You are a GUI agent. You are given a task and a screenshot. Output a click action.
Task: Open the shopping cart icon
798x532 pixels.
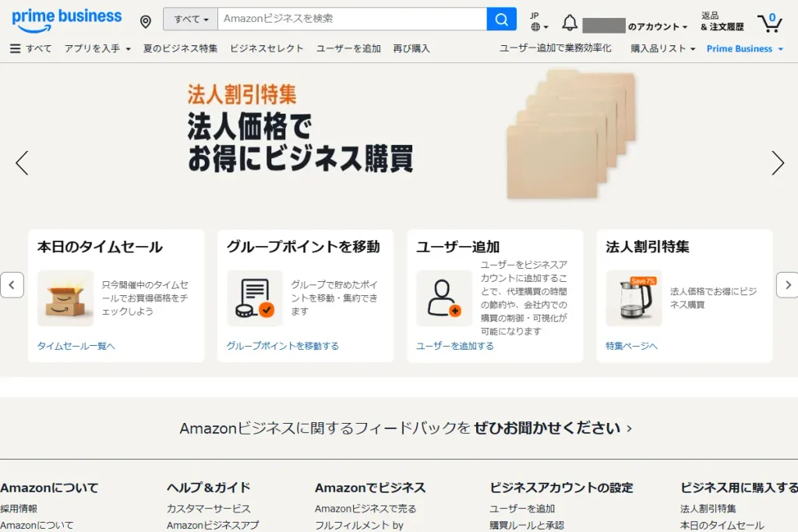click(769, 23)
